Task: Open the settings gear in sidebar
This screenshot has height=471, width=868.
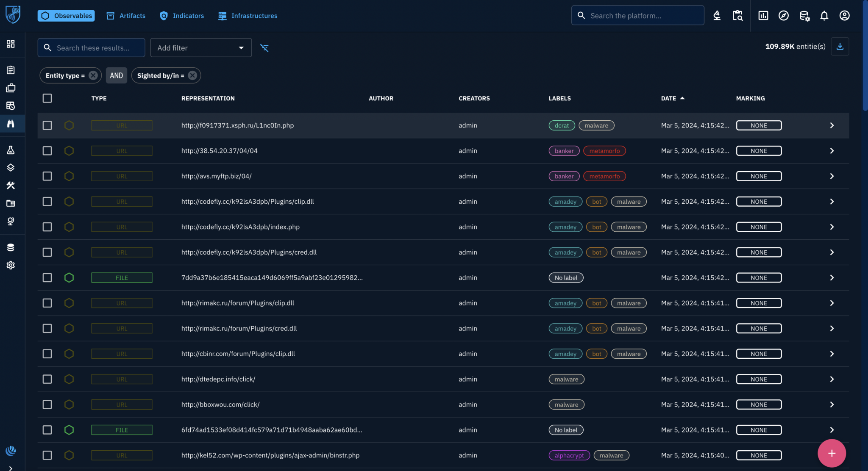Action: 11,265
